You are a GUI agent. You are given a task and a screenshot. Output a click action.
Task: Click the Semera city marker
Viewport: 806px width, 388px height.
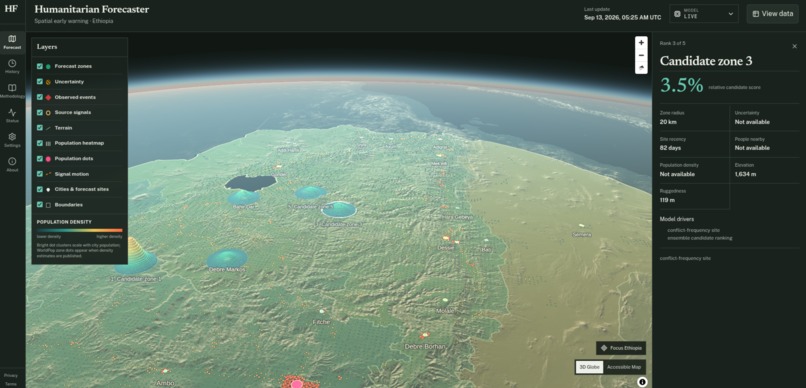point(581,226)
